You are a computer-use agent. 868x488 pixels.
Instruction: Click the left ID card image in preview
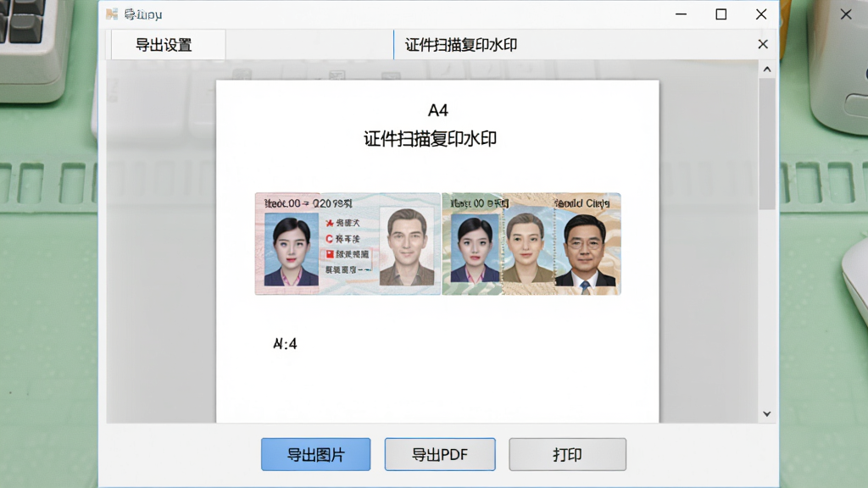348,243
